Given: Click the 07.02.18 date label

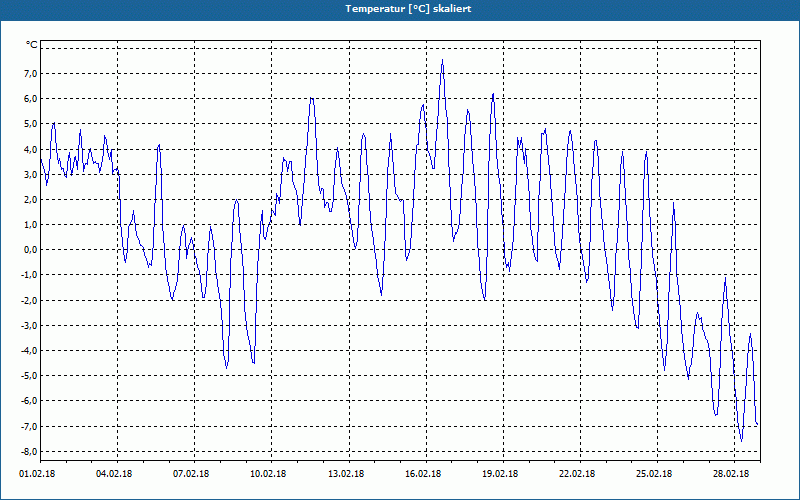Looking at the screenshot, I should [x=191, y=473].
